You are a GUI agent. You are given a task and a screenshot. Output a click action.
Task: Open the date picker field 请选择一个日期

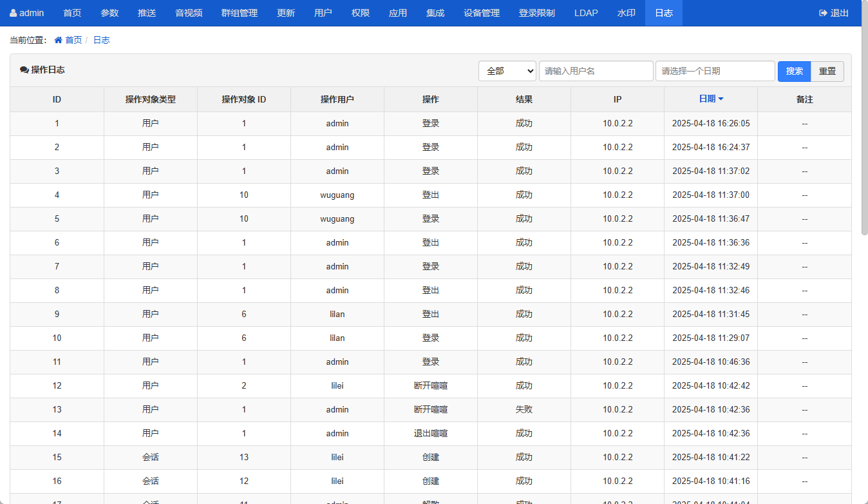pos(715,71)
